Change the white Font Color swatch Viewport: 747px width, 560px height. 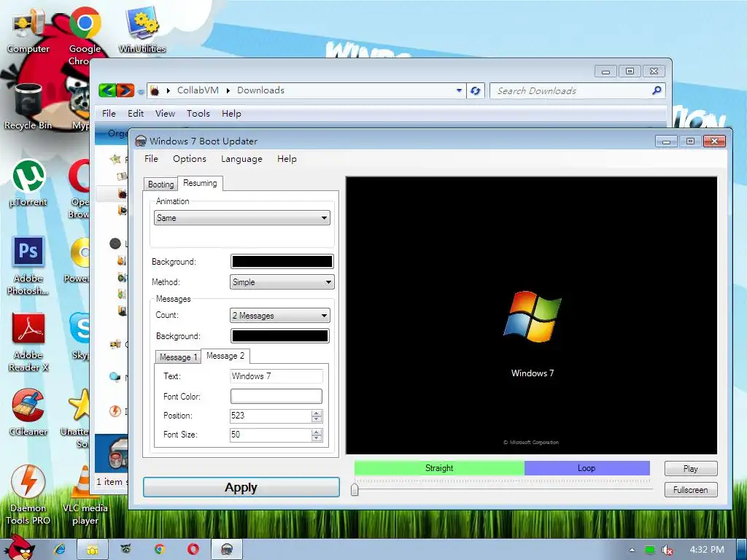pos(276,396)
